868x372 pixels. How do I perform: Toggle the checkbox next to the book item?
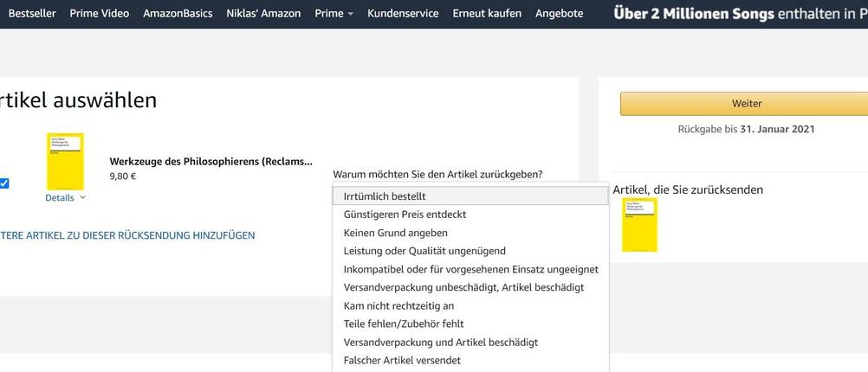pos(4,183)
